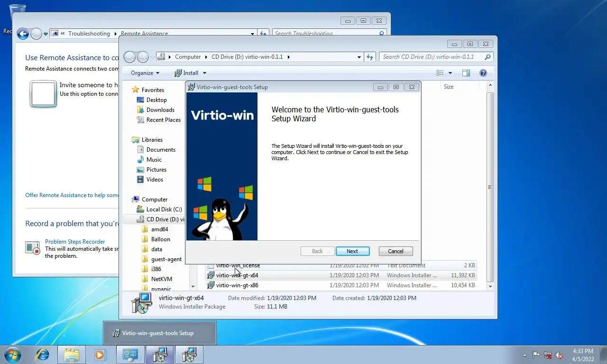Open recent pages dropdown in CD Drive window
The width and height of the screenshot is (607, 364).
click(x=153, y=57)
